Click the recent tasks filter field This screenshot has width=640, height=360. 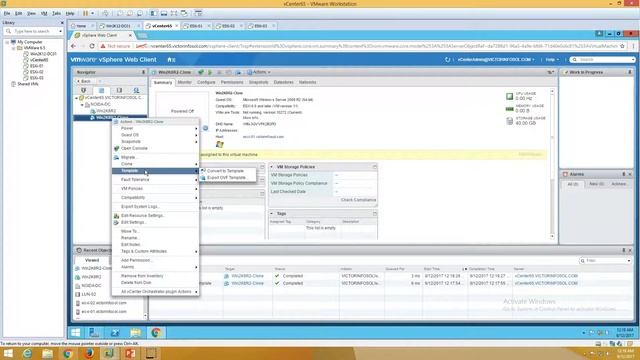click(605, 260)
